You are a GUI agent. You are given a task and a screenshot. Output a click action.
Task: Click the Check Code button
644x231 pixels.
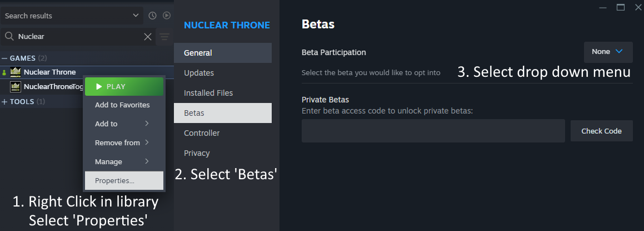point(601,131)
